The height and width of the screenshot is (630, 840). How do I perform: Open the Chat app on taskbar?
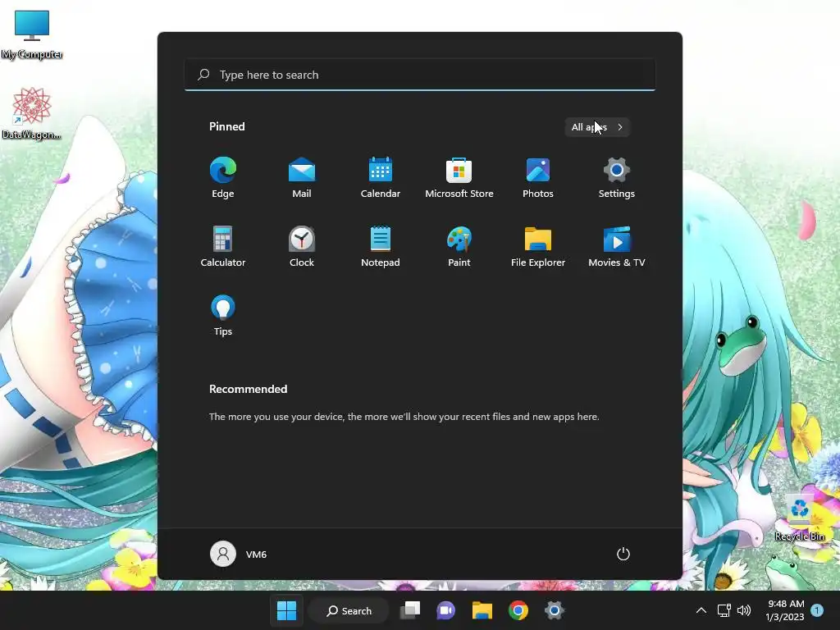(x=445, y=610)
